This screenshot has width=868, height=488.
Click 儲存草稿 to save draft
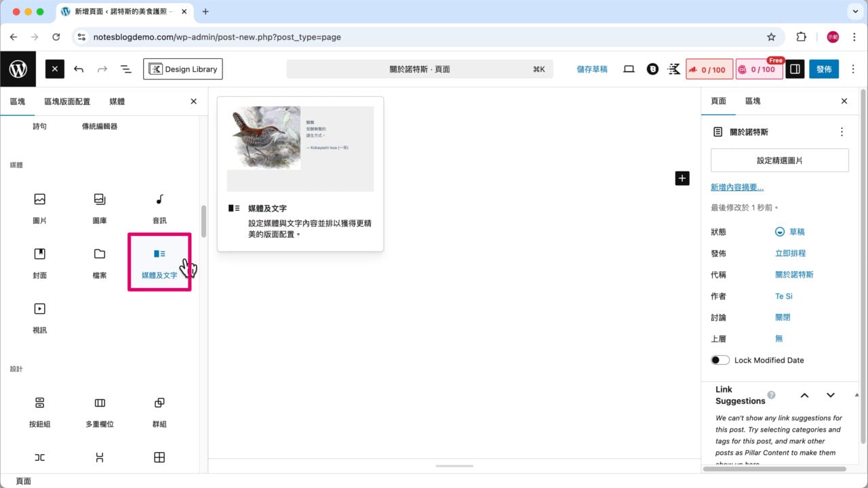(591, 68)
